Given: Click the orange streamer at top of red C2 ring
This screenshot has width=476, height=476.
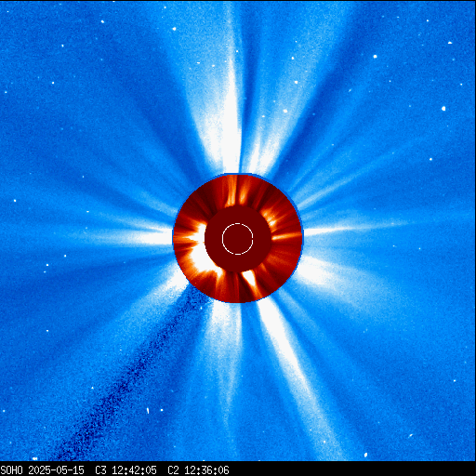Looking at the screenshot, I should coord(231,191).
